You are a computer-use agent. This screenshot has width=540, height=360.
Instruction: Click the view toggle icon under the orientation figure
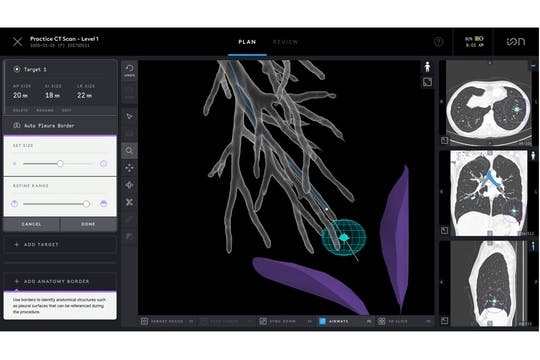point(427,82)
